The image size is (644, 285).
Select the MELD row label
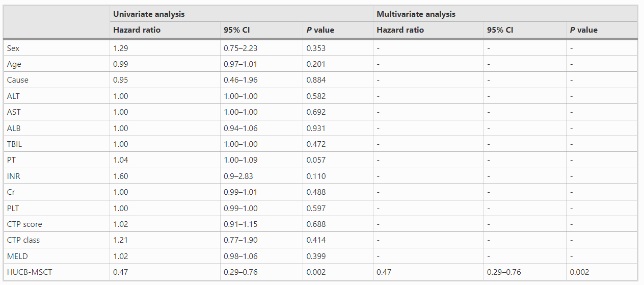[16, 256]
